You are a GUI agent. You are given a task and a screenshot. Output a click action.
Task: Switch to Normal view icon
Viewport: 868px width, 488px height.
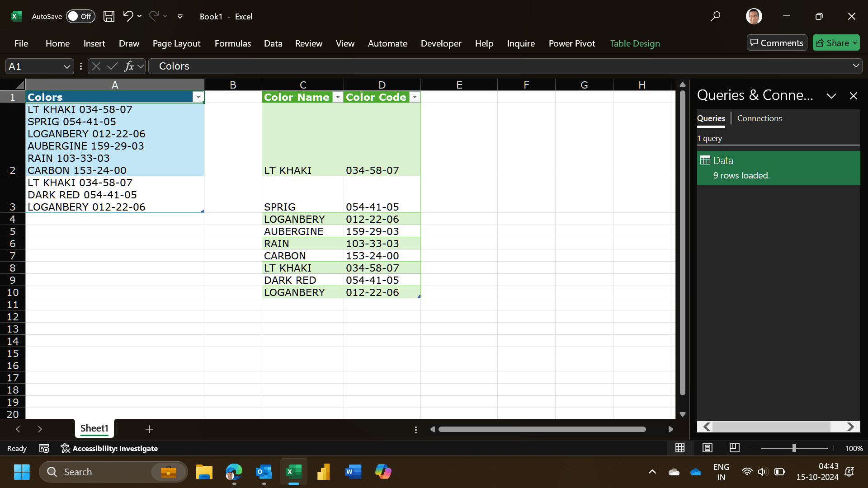[x=680, y=448]
